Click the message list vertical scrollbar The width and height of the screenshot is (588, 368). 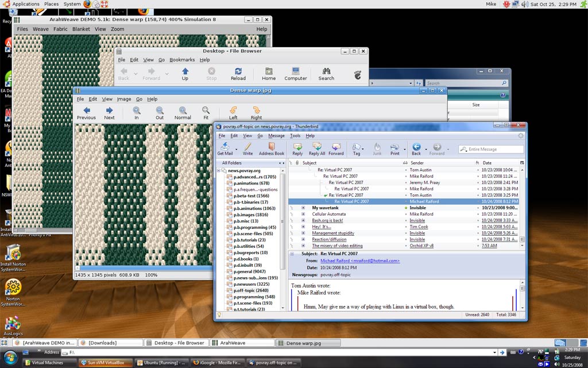click(522, 207)
